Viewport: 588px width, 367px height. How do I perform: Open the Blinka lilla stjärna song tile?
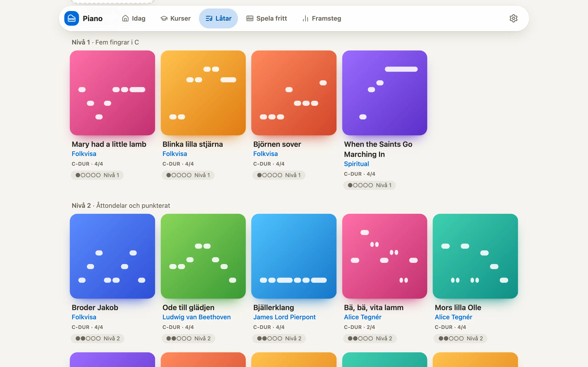203,93
